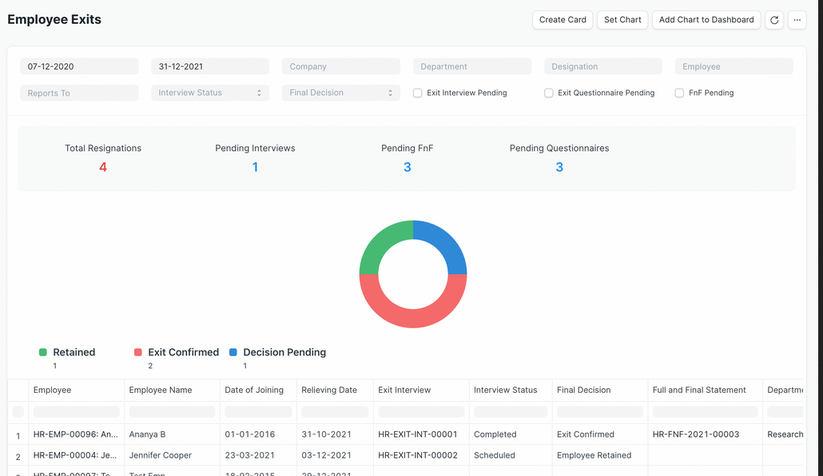Image resolution: width=823 pixels, height=476 pixels.
Task: Click red Exit Confirmed legend dot
Action: 138,353
